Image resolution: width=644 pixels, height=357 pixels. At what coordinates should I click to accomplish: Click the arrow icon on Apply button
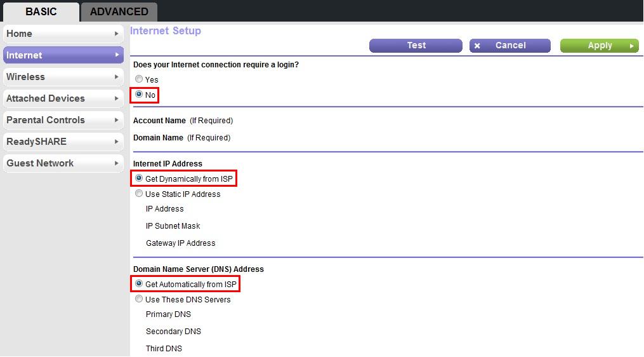631,46
